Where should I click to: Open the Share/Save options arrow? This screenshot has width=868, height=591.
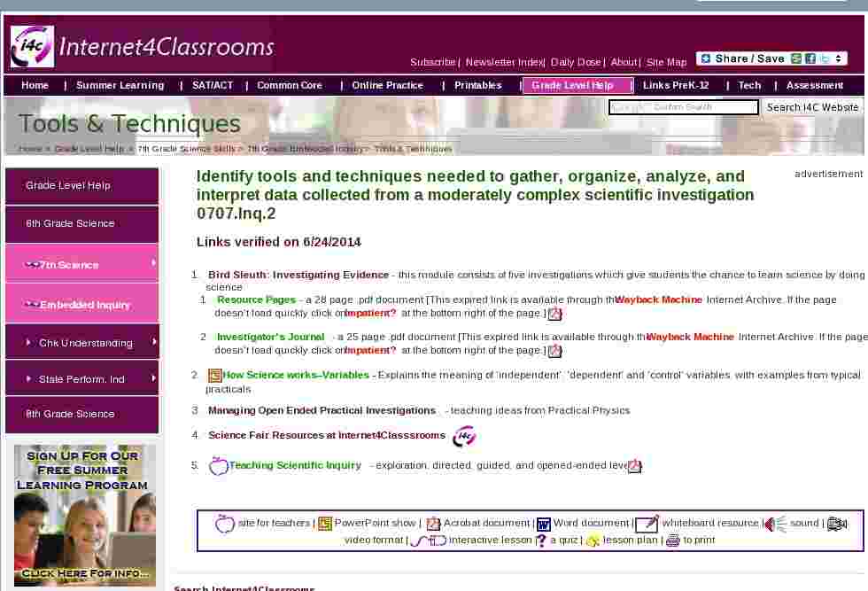pyautogui.click(x=839, y=58)
